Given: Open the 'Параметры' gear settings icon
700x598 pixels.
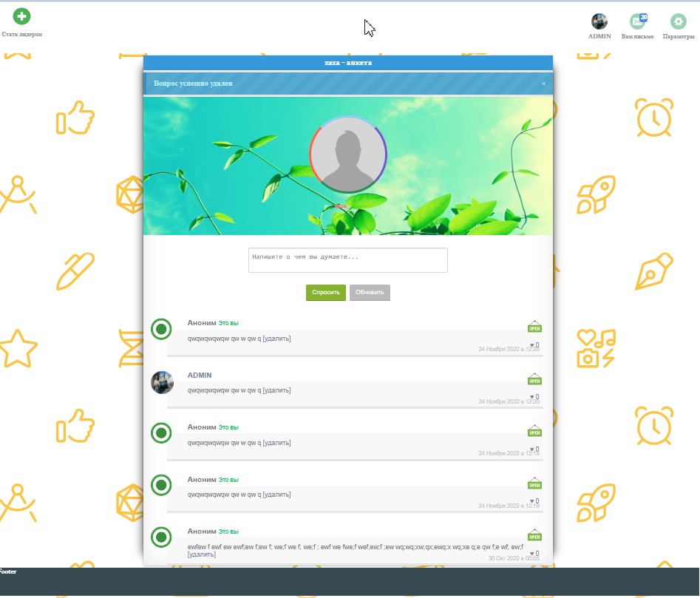Looking at the screenshot, I should pyautogui.click(x=678, y=21).
